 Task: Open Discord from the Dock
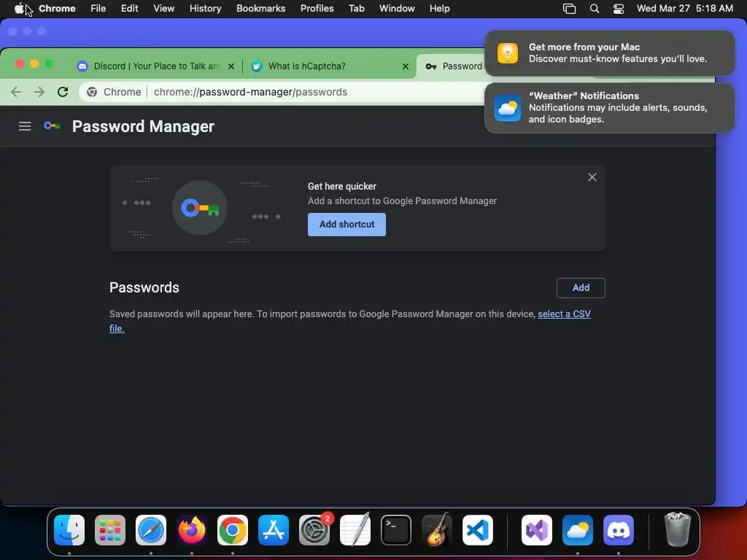click(x=619, y=530)
